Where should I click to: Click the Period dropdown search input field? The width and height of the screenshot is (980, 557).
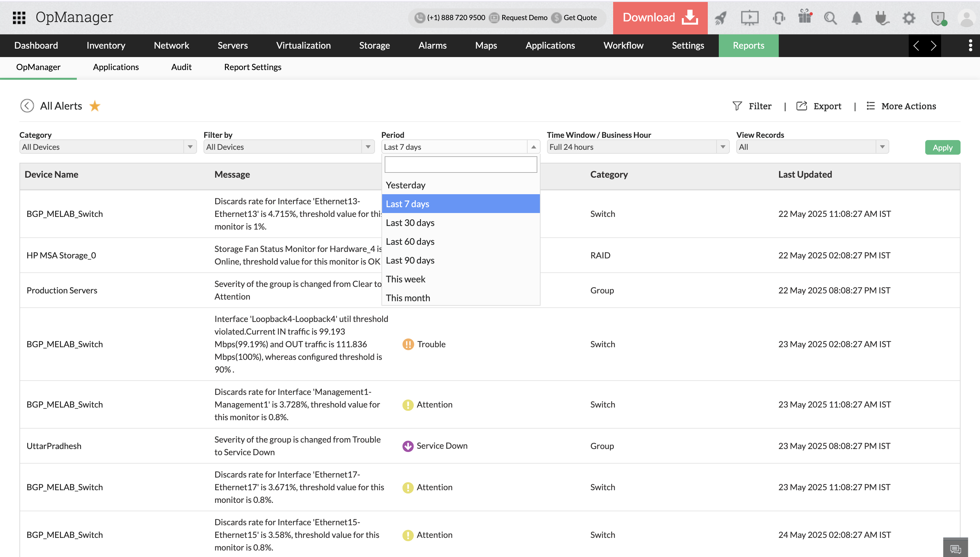click(x=461, y=164)
